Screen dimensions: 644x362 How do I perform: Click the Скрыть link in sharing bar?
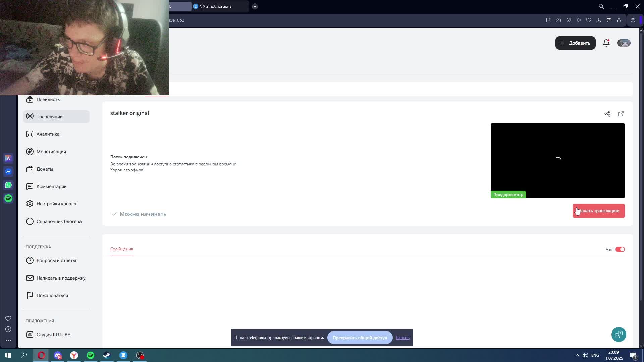(x=402, y=338)
